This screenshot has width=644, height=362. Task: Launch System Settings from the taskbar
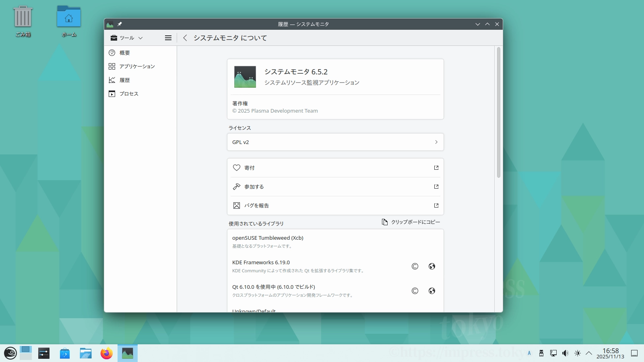44,353
